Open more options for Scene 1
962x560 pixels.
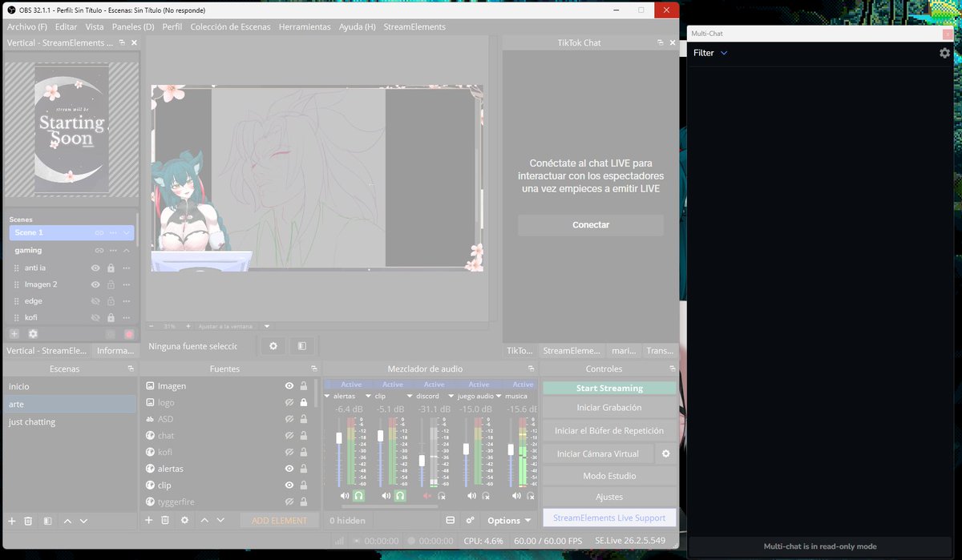113,232
